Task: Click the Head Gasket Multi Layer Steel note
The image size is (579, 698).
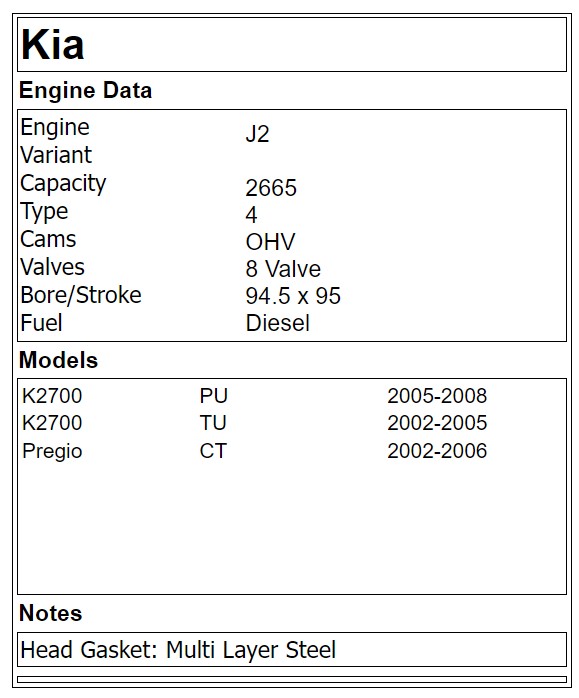Action: click(x=178, y=649)
